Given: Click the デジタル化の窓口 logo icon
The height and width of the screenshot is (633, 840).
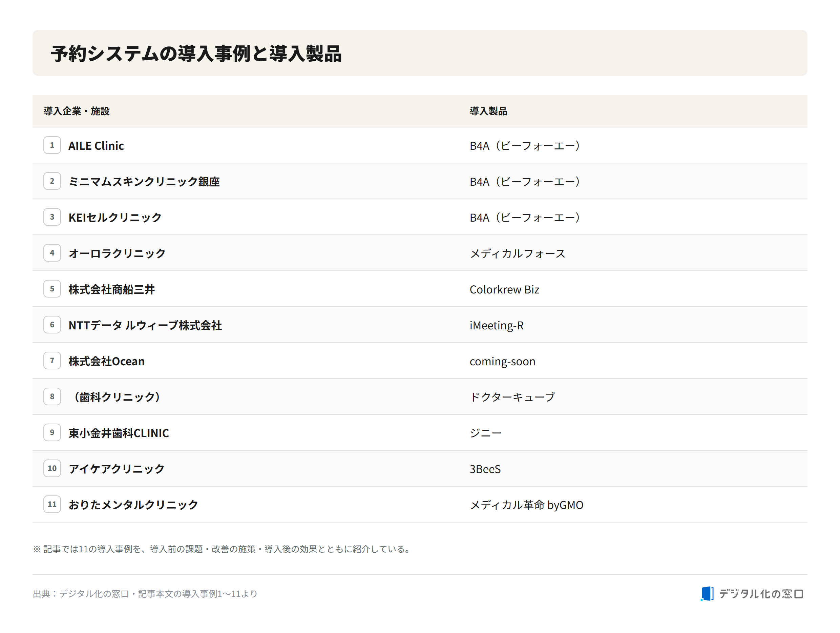Looking at the screenshot, I should click(x=707, y=593).
